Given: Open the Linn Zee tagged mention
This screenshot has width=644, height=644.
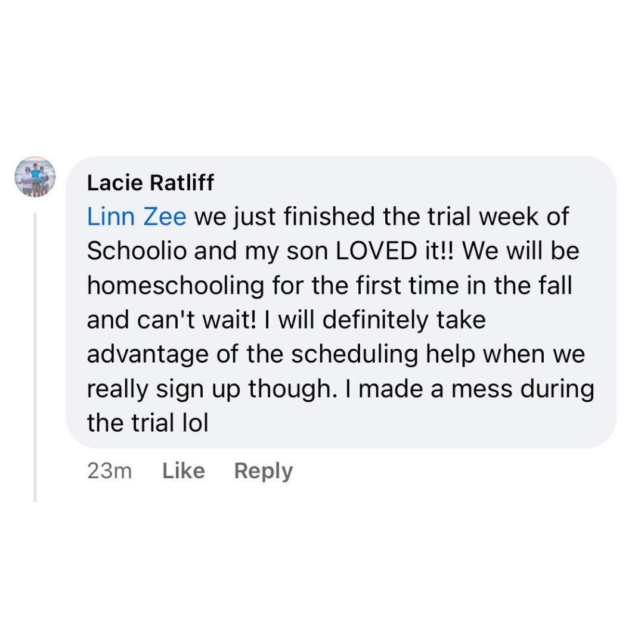Looking at the screenshot, I should (137, 216).
